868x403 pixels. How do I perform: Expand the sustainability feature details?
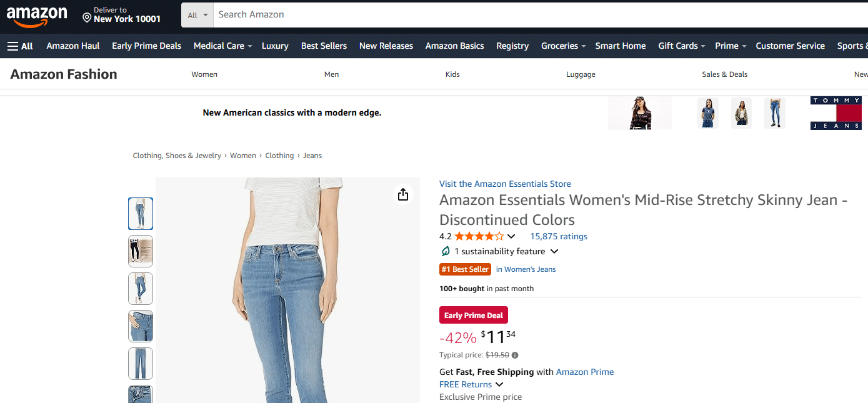click(554, 251)
